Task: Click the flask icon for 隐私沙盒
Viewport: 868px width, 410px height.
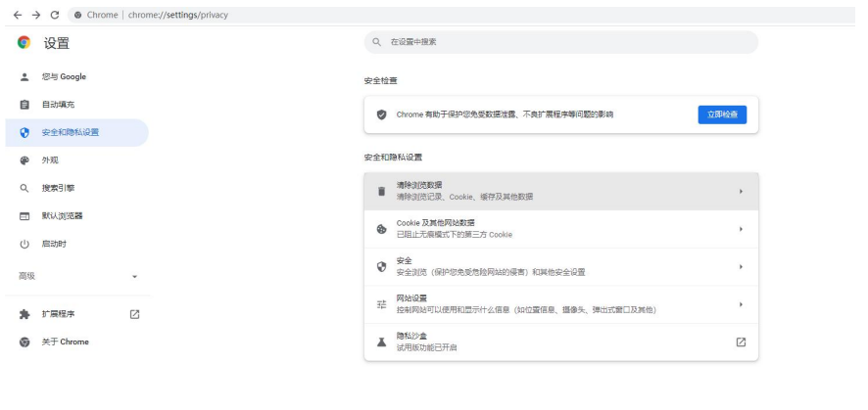Action: pos(381,342)
